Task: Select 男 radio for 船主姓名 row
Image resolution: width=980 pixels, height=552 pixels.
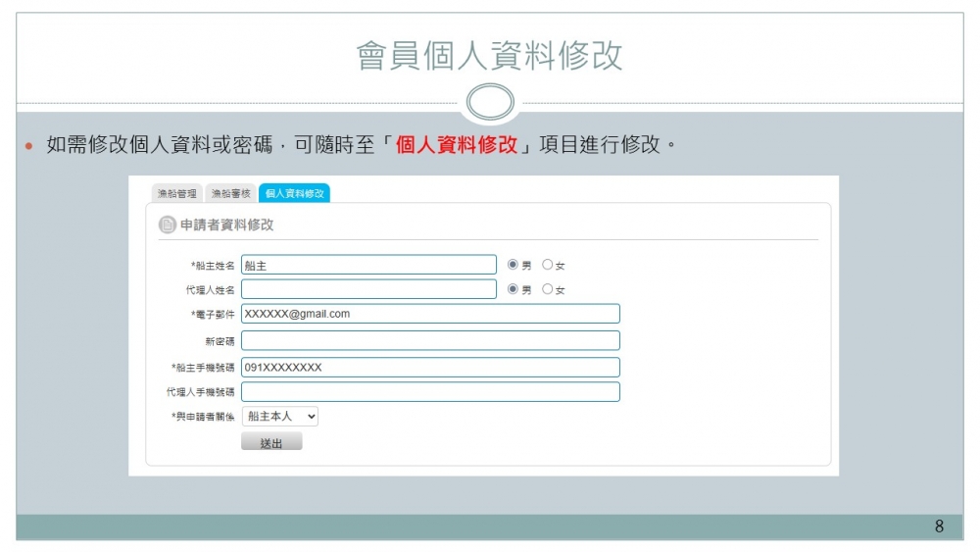Action: 513,265
